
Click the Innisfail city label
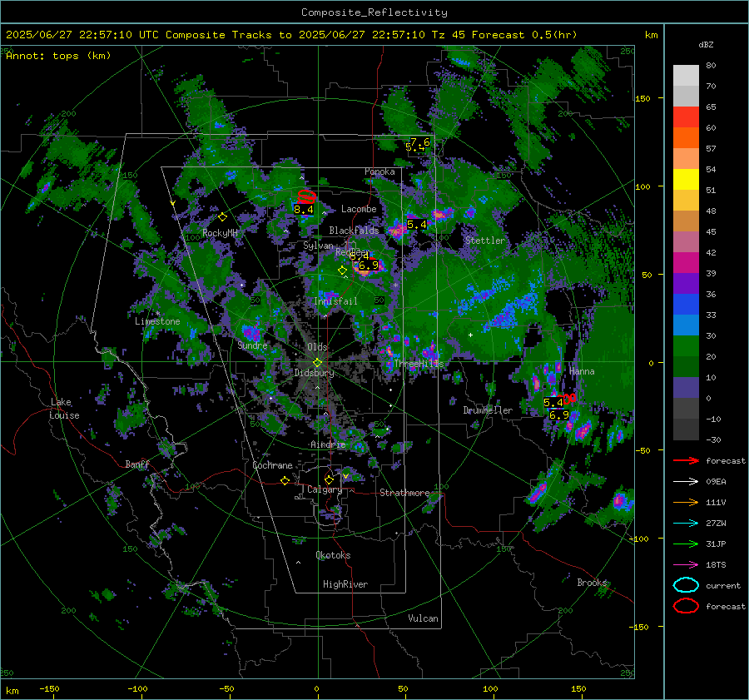[x=335, y=301]
